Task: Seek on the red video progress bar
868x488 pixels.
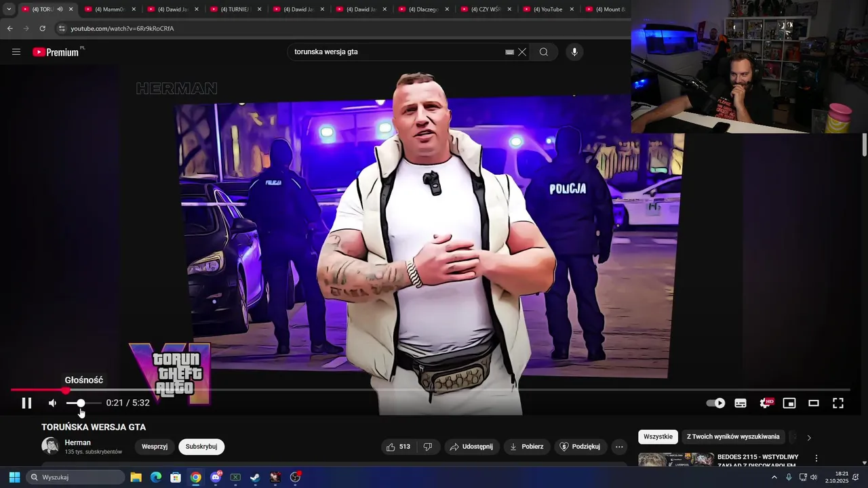Action: (431, 390)
